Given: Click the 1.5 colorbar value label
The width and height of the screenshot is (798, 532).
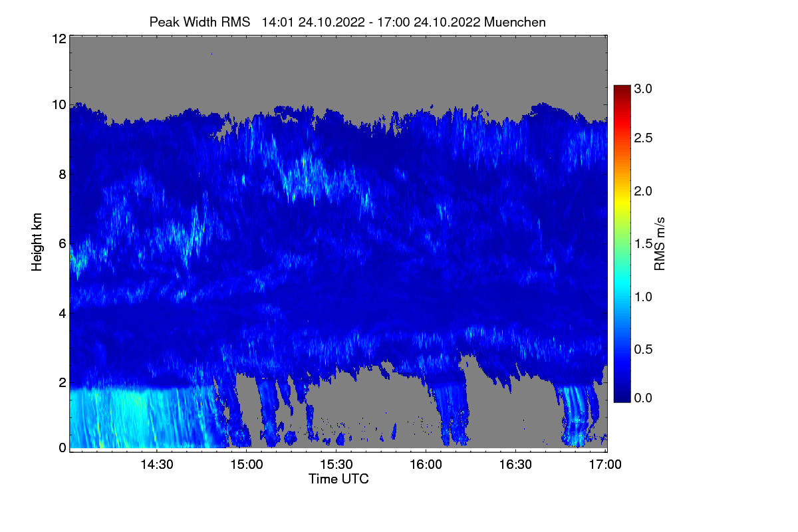Looking at the screenshot, I should click(x=644, y=243).
